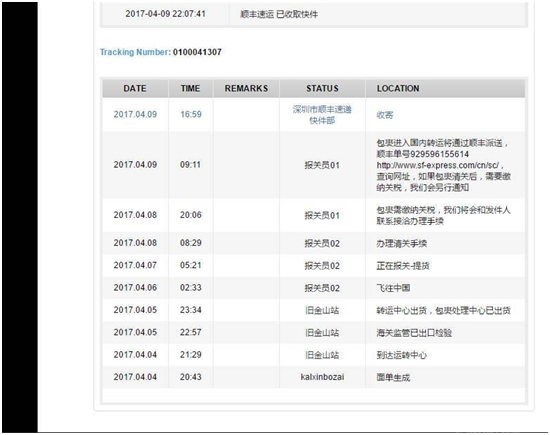The image size is (550, 435).
Task: Click 报关员01 status in the 09:11 row
Action: (x=322, y=165)
